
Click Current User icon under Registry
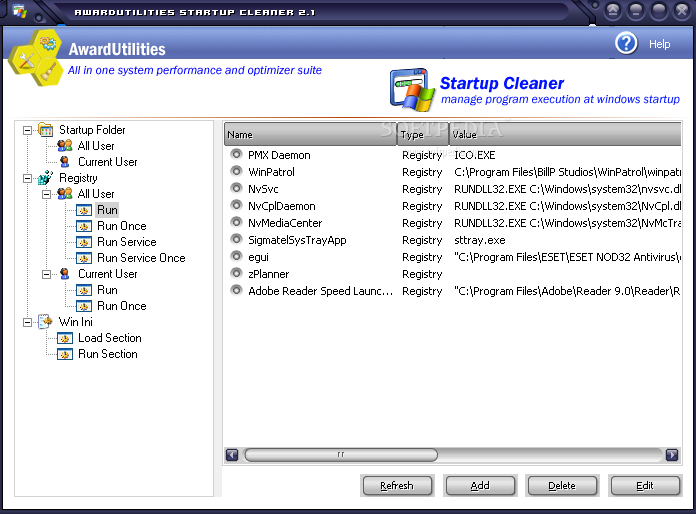point(65,273)
